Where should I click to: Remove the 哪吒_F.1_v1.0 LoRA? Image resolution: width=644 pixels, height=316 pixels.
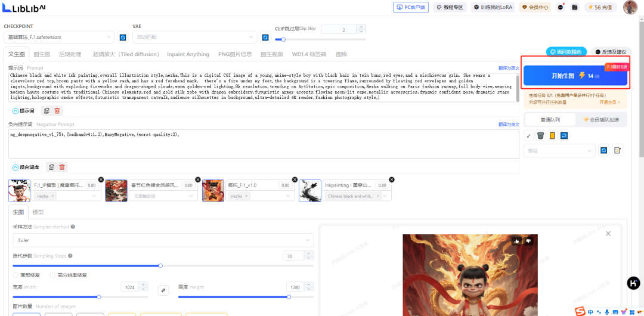pyautogui.click(x=295, y=179)
